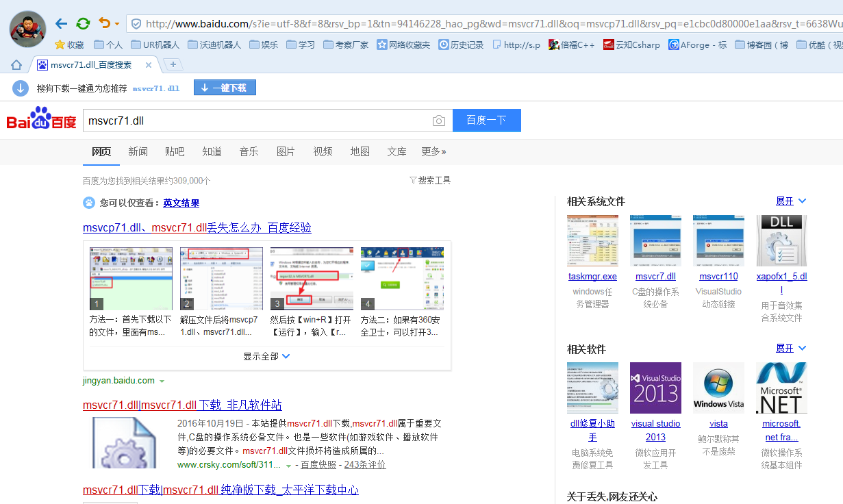Click the orange undo-close-tab arrow
Screen dimensions: 843x504
click(x=104, y=24)
